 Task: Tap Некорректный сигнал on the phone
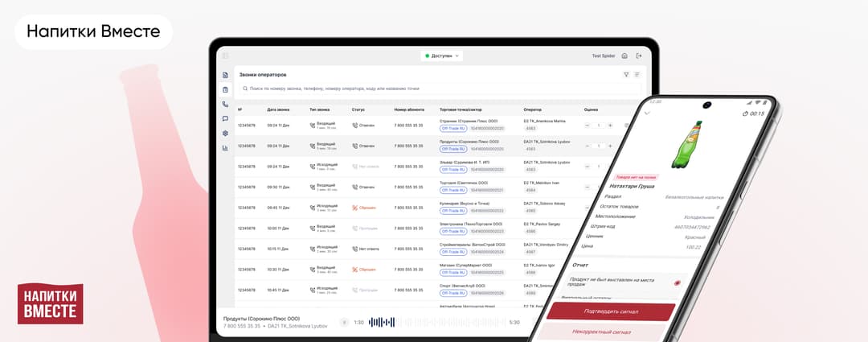coord(600,332)
